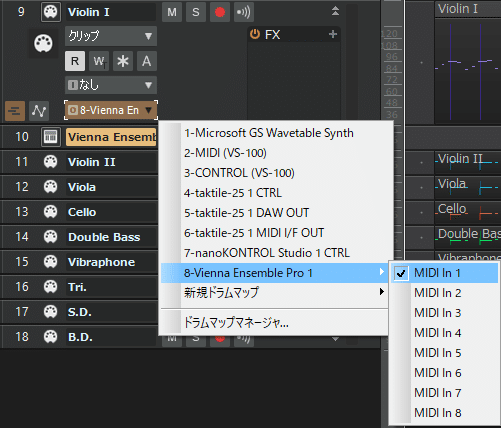Select the Viola clip in timeline
The image size is (501, 428).
(x=468, y=187)
